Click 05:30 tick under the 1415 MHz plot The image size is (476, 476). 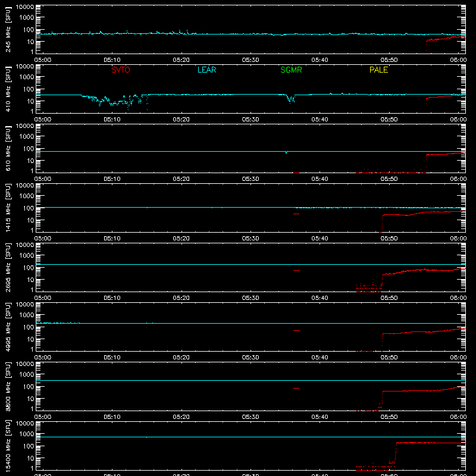click(250, 239)
